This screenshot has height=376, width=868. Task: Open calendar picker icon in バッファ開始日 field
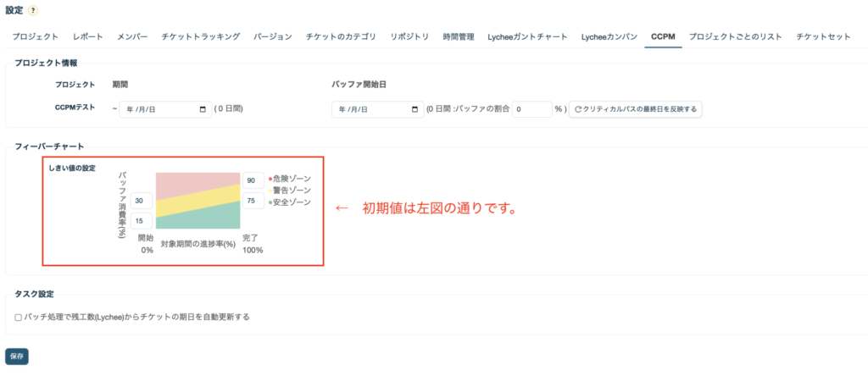pos(415,109)
